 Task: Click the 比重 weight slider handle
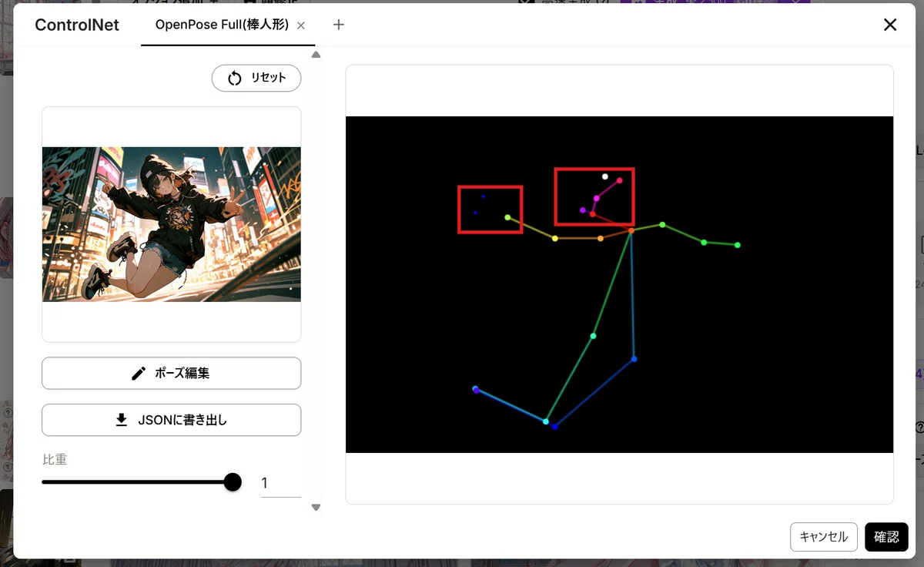click(x=233, y=482)
